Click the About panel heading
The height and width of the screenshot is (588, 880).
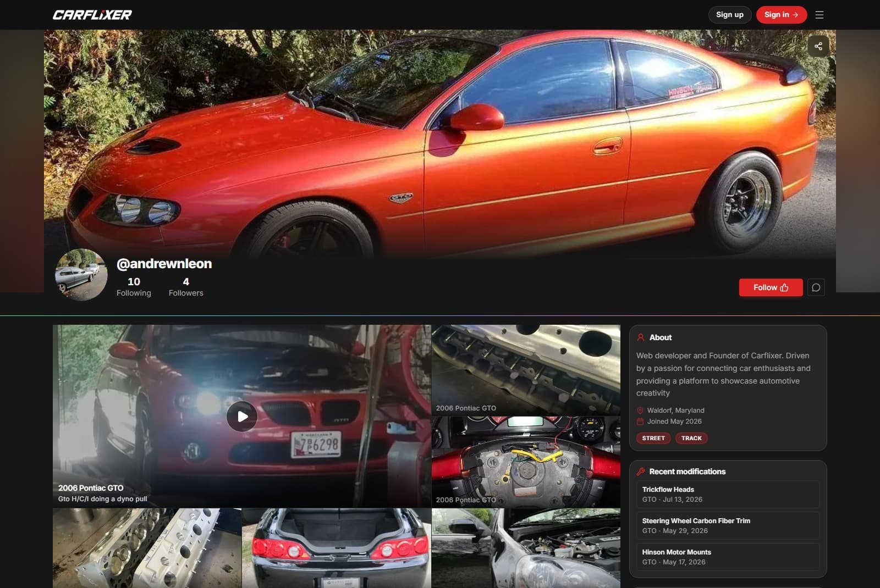[661, 337]
